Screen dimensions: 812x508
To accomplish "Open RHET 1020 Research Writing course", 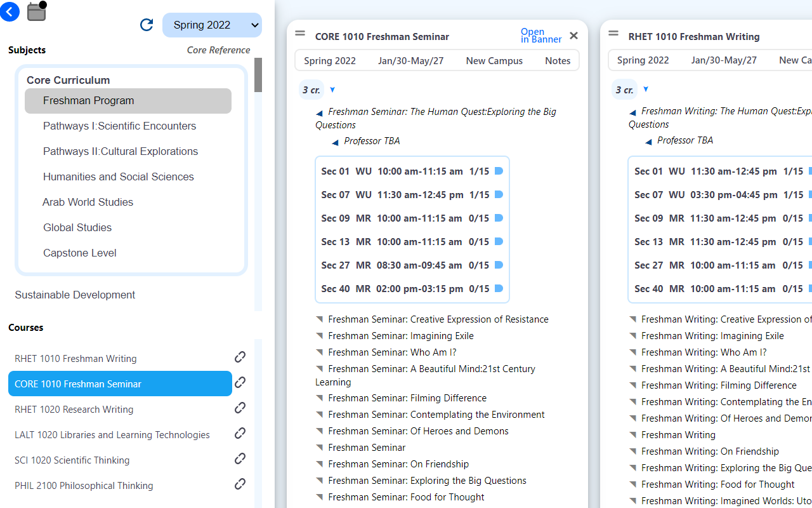I will point(120,409).
